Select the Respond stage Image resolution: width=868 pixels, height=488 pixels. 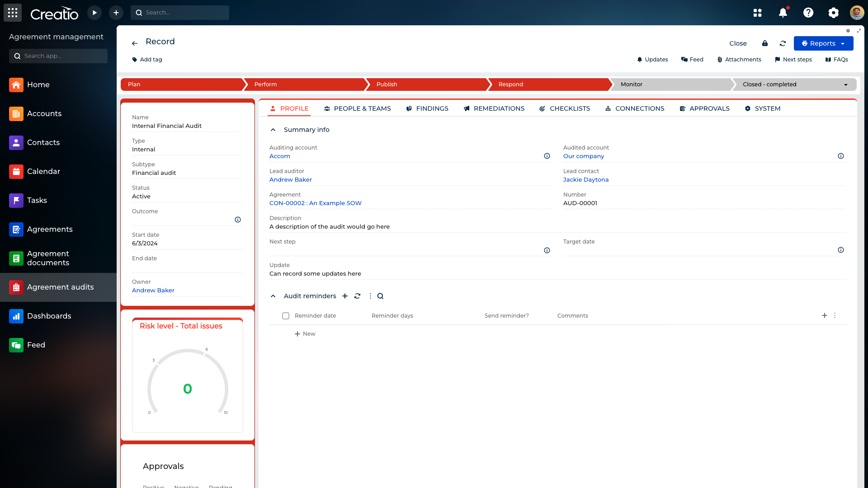549,84
